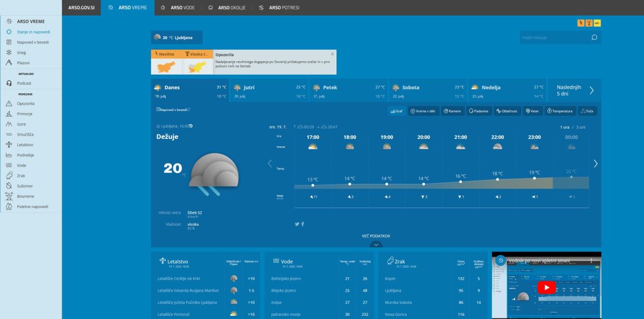Expand Naslednjih 5 dni forecast
The image size is (644, 319).
574,90
